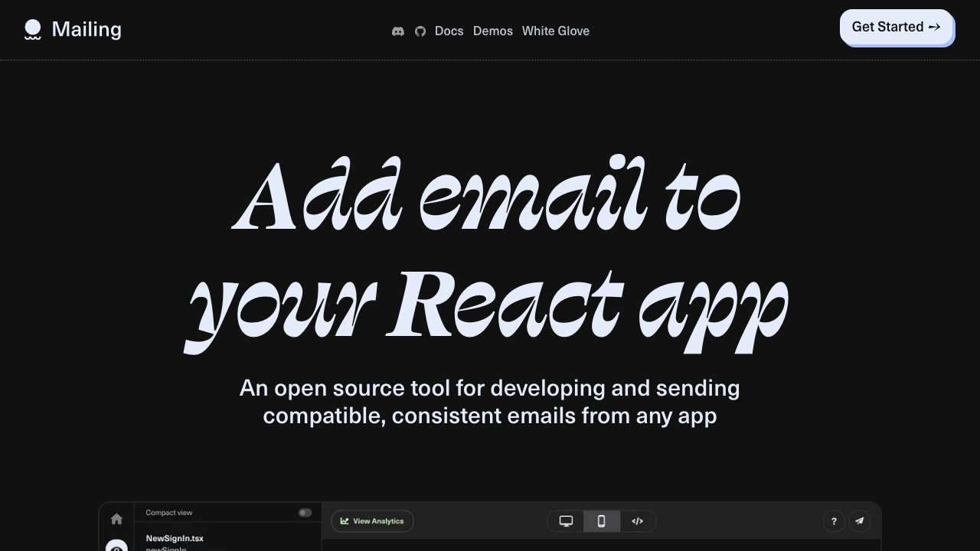980x551 pixels.
Task: Click the paper plane send icon
Action: (x=860, y=521)
